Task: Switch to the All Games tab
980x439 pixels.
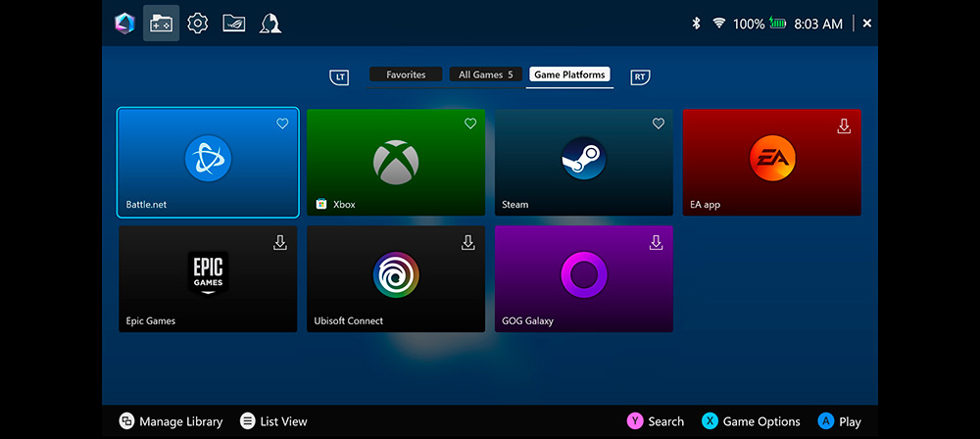Action: 486,74
